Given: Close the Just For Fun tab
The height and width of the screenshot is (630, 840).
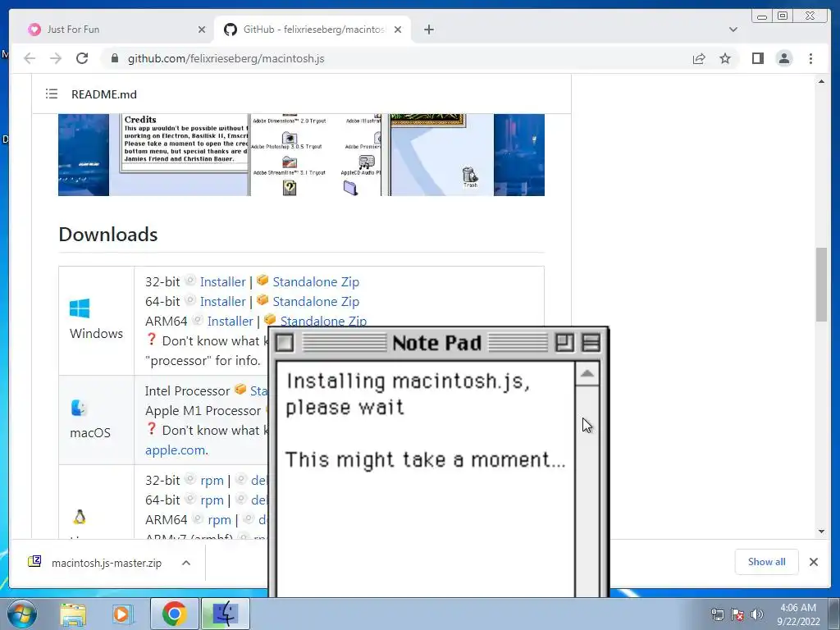Looking at the screenshot, I should point(202,30).
